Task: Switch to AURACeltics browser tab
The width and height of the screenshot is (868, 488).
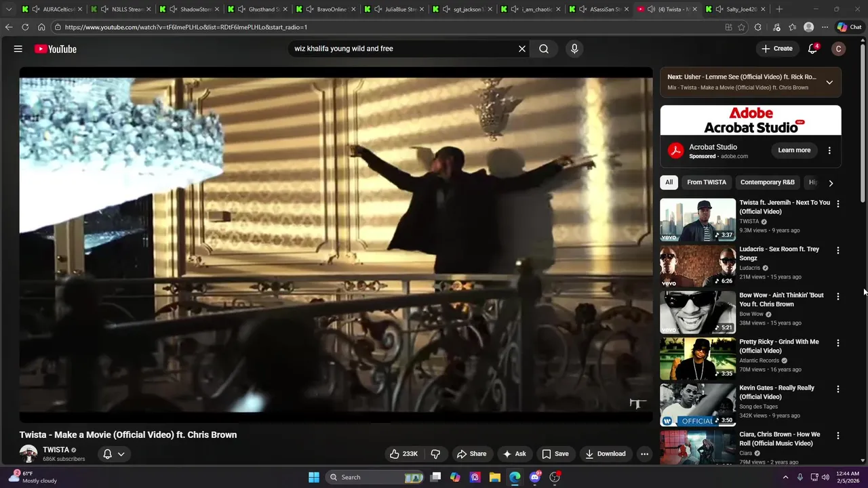Action: 52,9
